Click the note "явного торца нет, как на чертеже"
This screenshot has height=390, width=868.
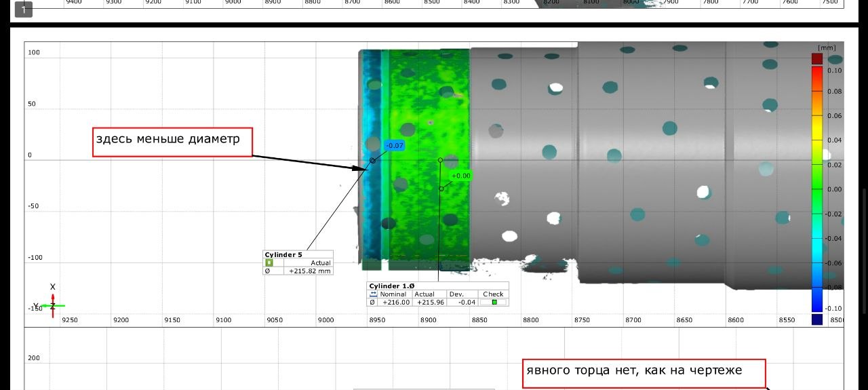click(644, 374)
